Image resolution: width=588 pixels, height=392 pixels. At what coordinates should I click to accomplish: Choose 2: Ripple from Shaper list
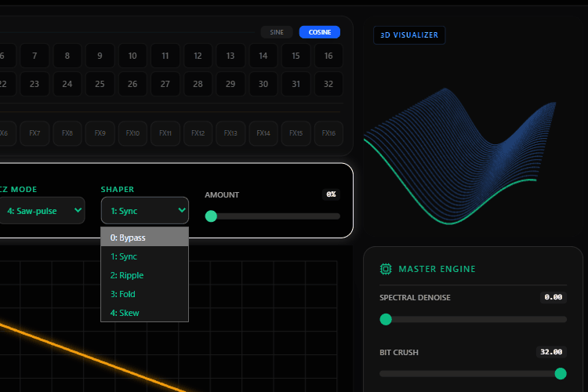(x=145, y=275)
